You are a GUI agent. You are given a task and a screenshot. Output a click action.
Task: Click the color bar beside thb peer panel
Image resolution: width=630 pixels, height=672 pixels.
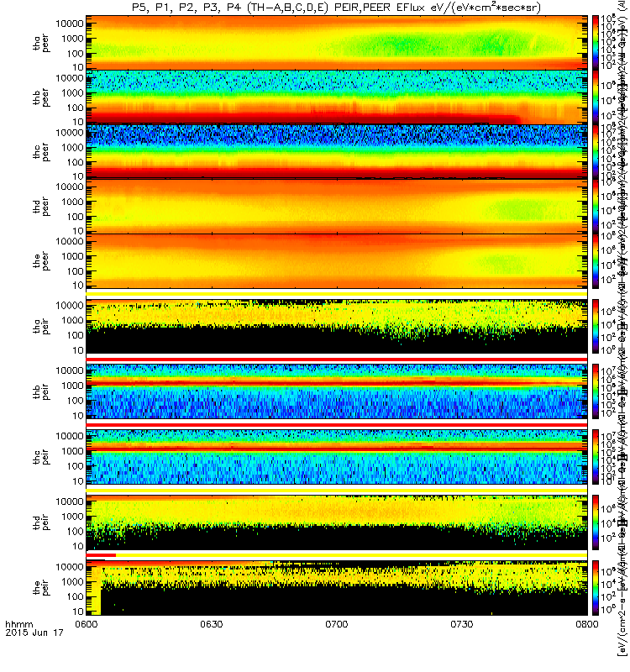pyautogui.click(x=596, y=97)
